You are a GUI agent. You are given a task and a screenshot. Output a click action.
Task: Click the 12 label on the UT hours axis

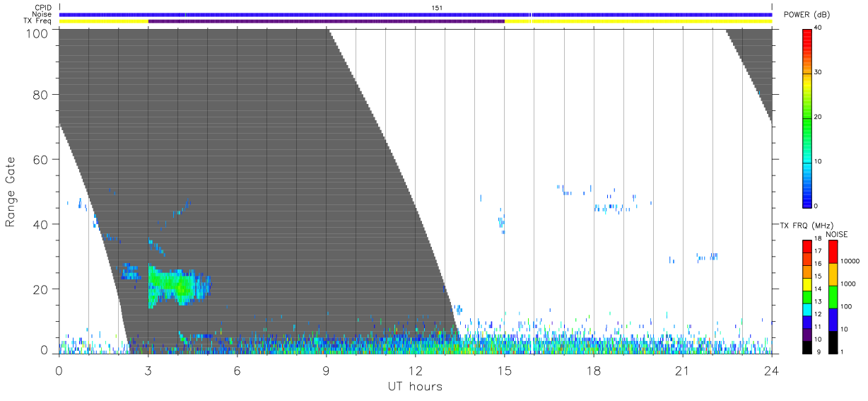pyautogui.click(x=416, y=371)
